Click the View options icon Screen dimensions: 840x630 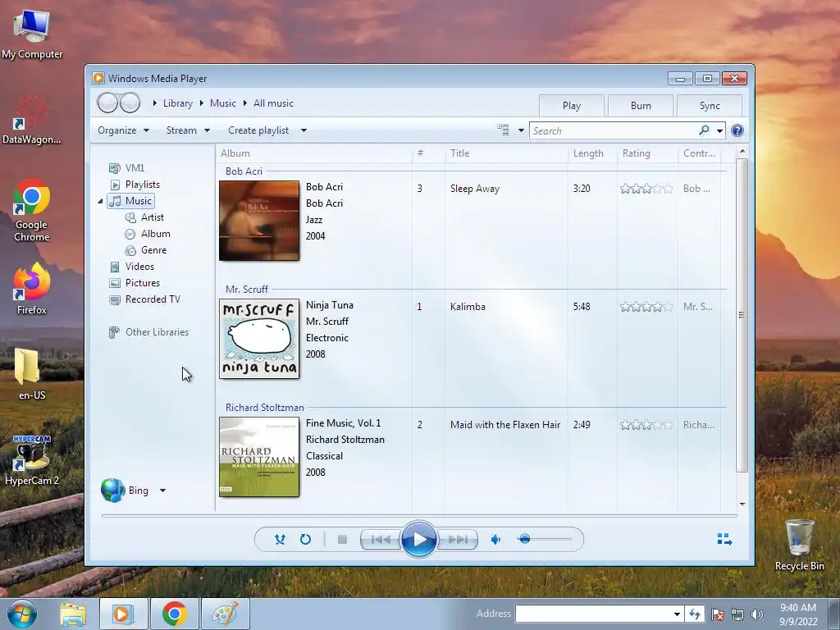click(x=503, y=130)
